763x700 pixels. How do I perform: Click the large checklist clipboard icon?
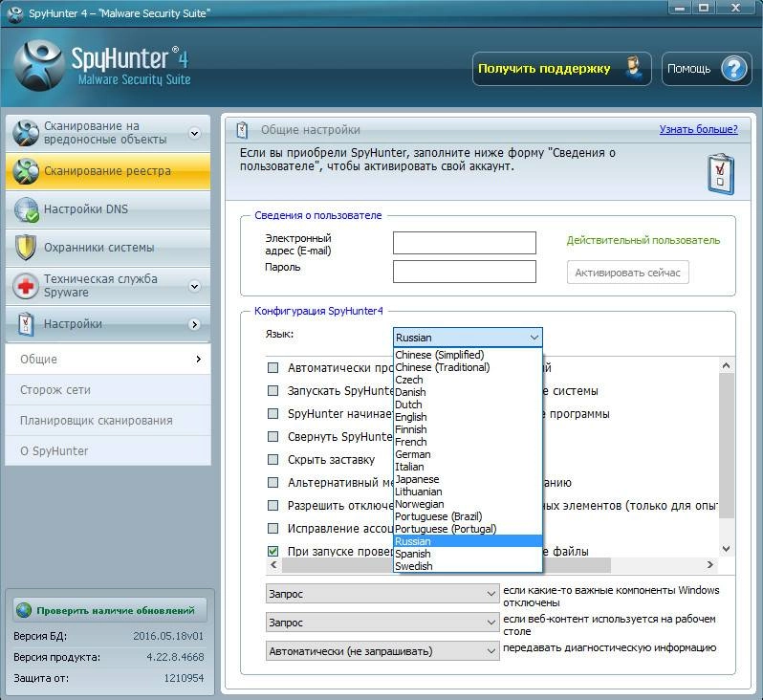720,174
